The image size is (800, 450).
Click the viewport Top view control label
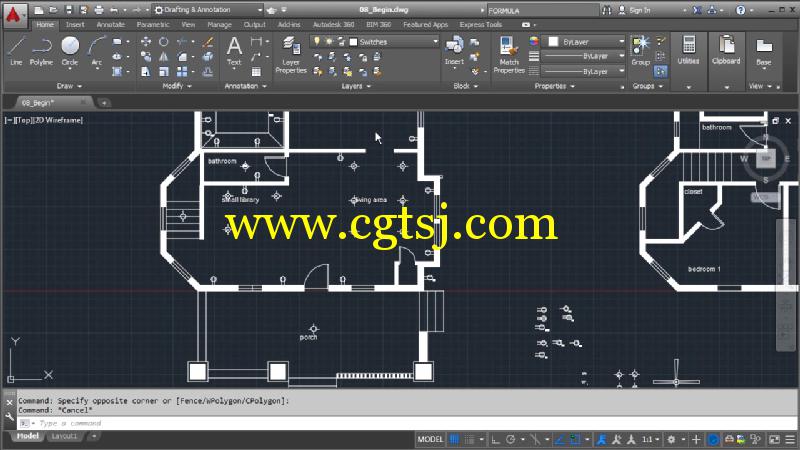coord(23,120)
